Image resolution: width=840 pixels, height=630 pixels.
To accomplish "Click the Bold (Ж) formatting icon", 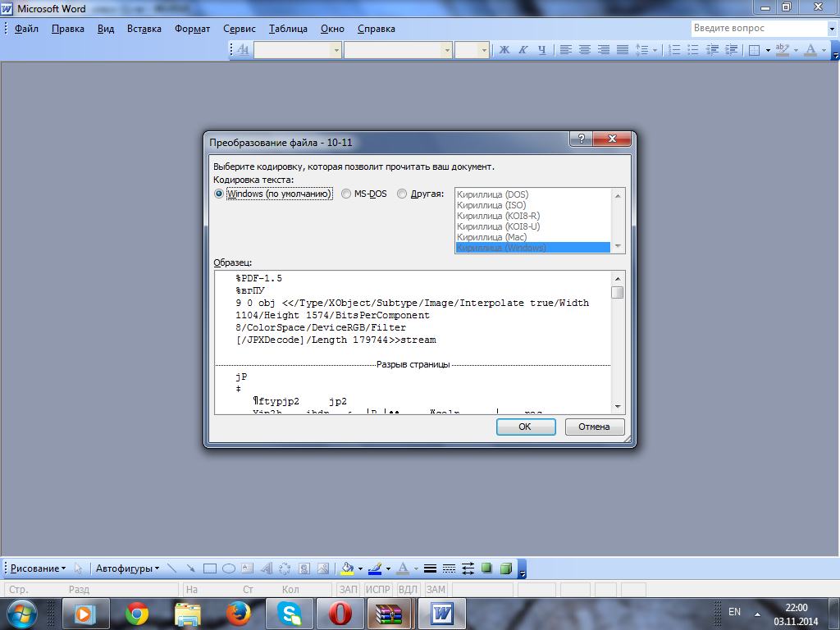I will 504,50.
